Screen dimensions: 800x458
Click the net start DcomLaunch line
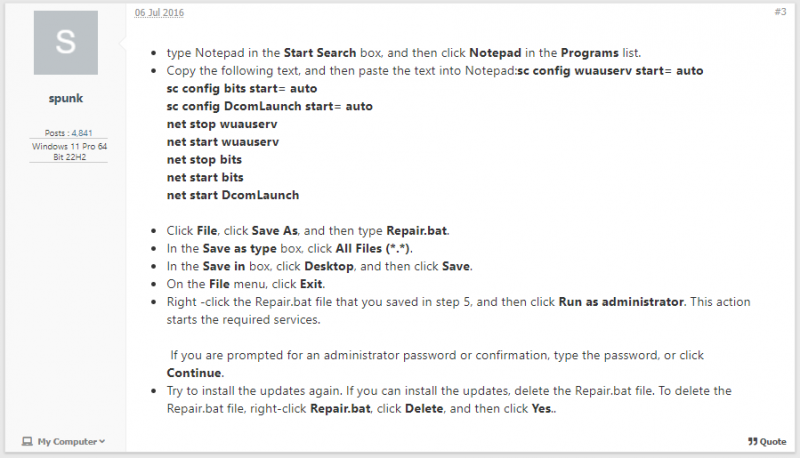click(233, 195)
